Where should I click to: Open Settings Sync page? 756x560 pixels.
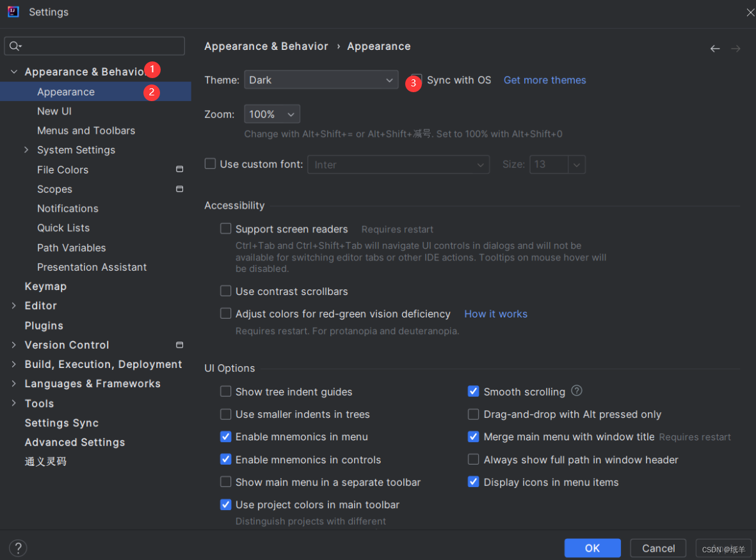[61, 422]
